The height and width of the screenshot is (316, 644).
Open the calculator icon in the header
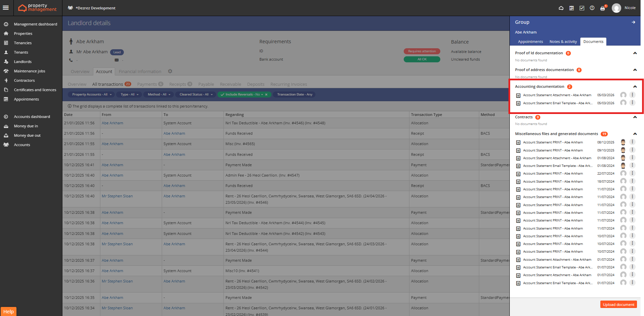[x=571, y=8]
